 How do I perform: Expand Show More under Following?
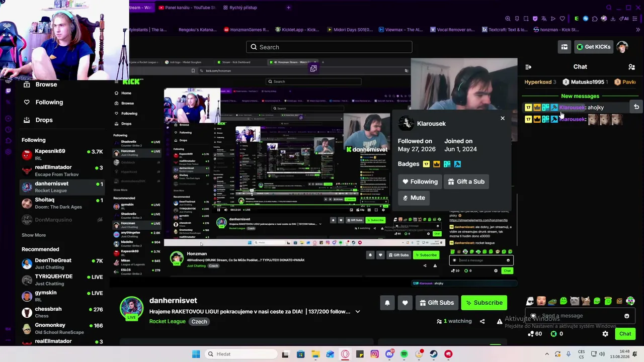point(34,235)
